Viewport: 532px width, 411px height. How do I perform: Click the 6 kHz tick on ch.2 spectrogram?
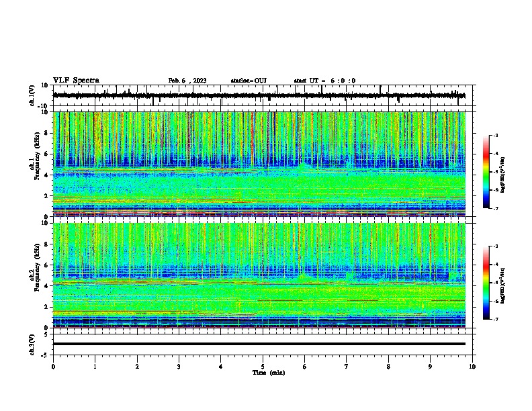[46, 265]
